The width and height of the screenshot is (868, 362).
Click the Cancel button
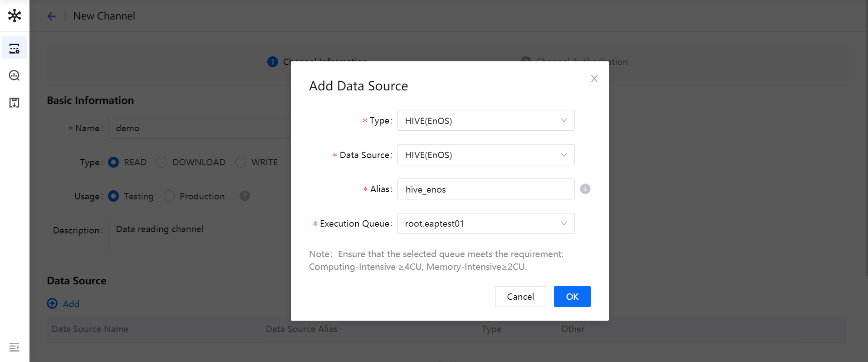pos(520,297)
